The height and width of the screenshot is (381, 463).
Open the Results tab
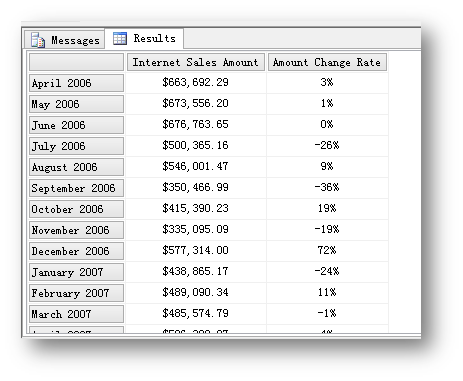pyautogui.click(x=144, y=38)
